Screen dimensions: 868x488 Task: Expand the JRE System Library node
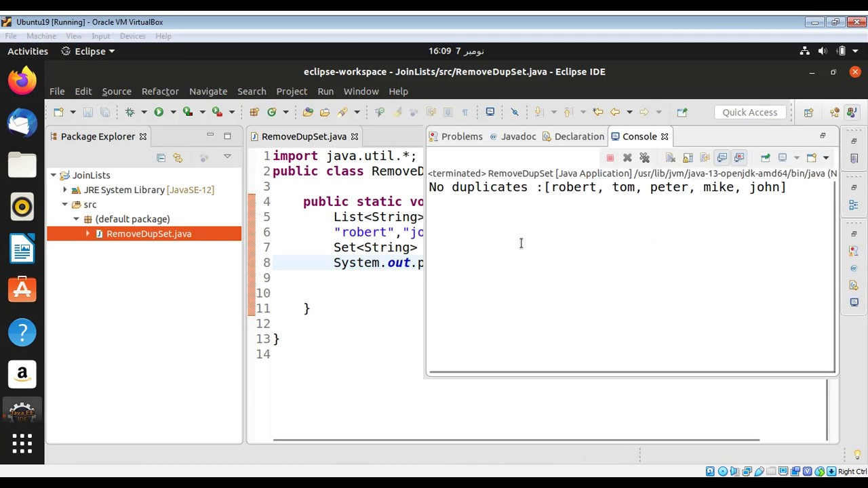click(65, 190)
